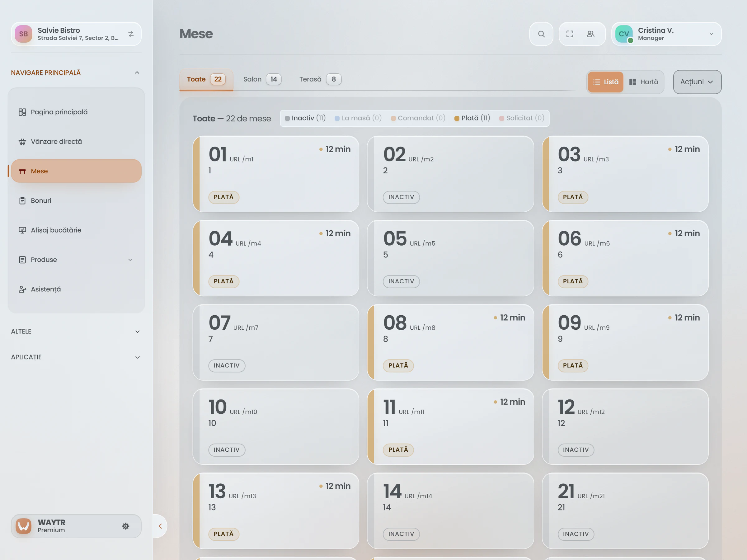This screenshot has width=747, height=560.
Task: Open the Acțiuni dropdown
Action: (697, 82)
